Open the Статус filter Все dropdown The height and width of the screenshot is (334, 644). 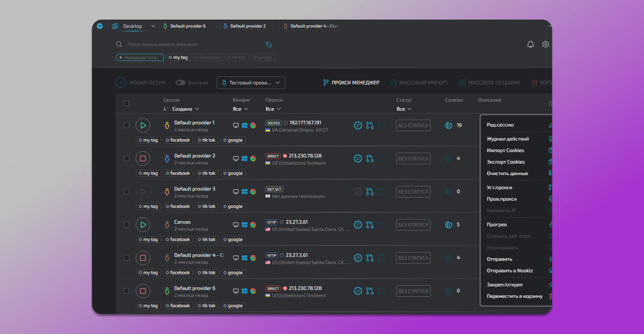(x=404, y=109)
